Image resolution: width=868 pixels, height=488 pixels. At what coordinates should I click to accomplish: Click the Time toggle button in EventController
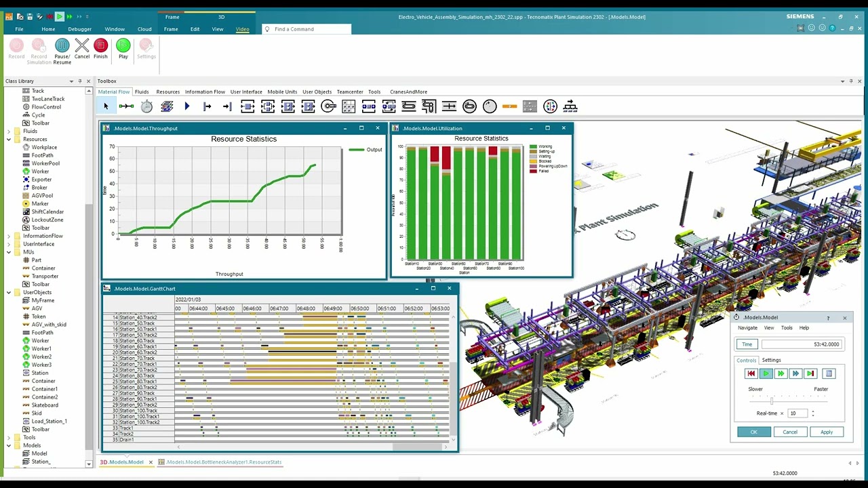(x=747, y=344)
